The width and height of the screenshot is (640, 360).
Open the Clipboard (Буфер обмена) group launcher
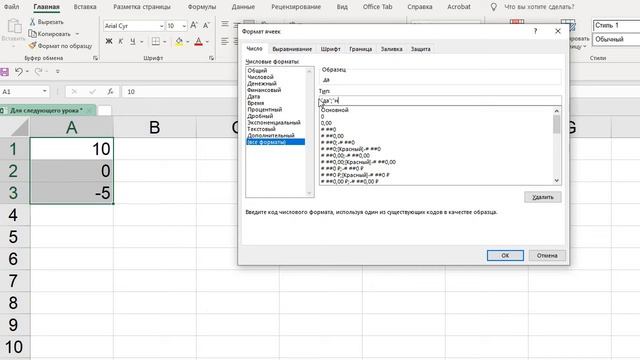coord(96,58)
